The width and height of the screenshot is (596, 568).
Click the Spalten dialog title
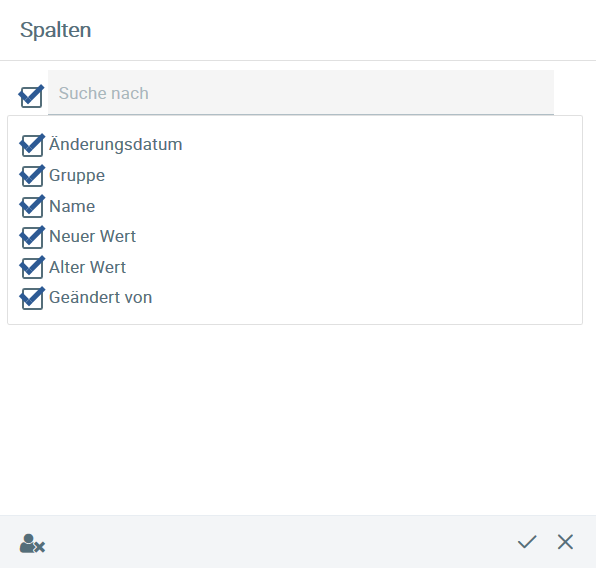click(55, 30)
